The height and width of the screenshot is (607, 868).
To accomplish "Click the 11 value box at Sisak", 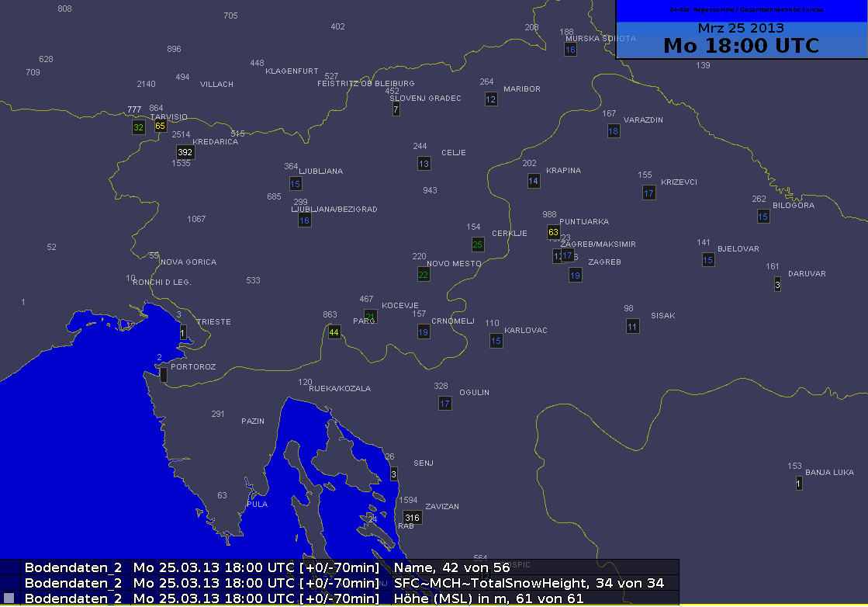I will 632,327.
